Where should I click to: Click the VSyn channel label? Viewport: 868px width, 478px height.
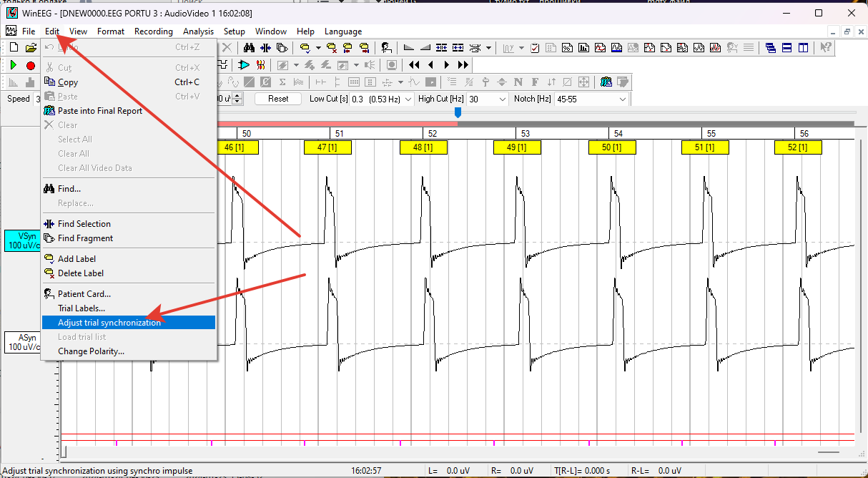pyautogui.click(x=22, y=240)
